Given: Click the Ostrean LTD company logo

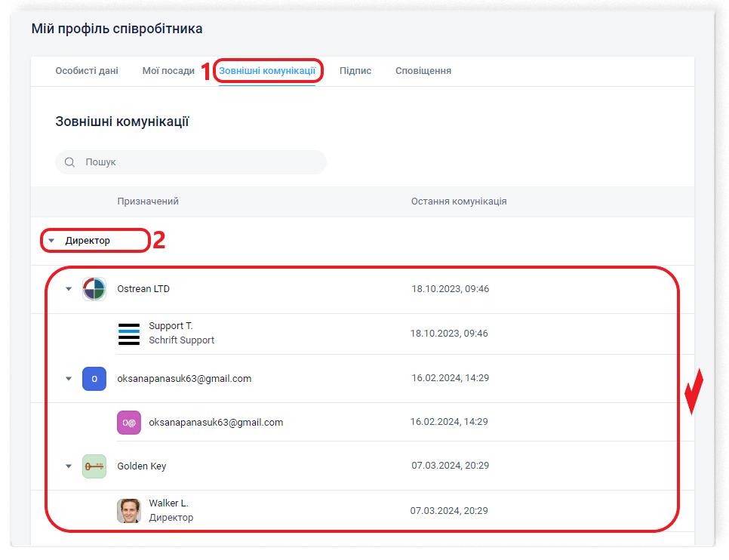Looking at the screenshot, I should [94, 289].
